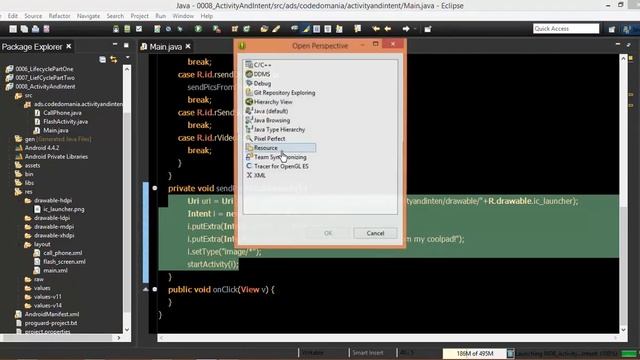The image size is (640, 360).
Task: Click the heap status 186M of 495M
Action: [x=475, y=353]
